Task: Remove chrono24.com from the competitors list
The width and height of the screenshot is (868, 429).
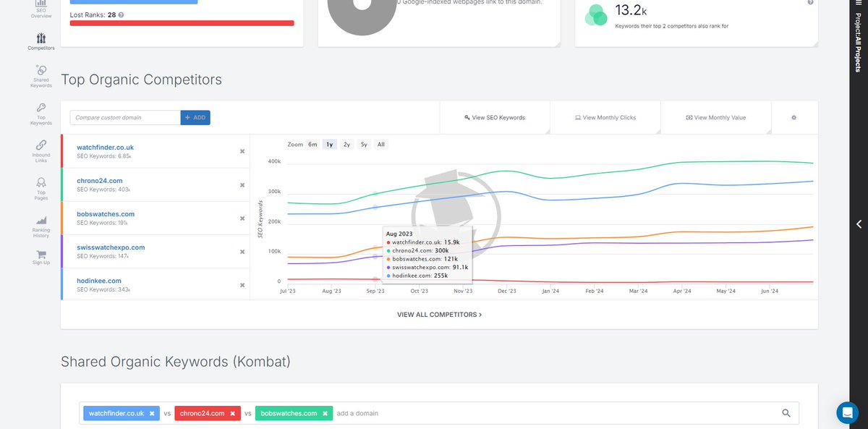Action: click(x=242, y=184)
